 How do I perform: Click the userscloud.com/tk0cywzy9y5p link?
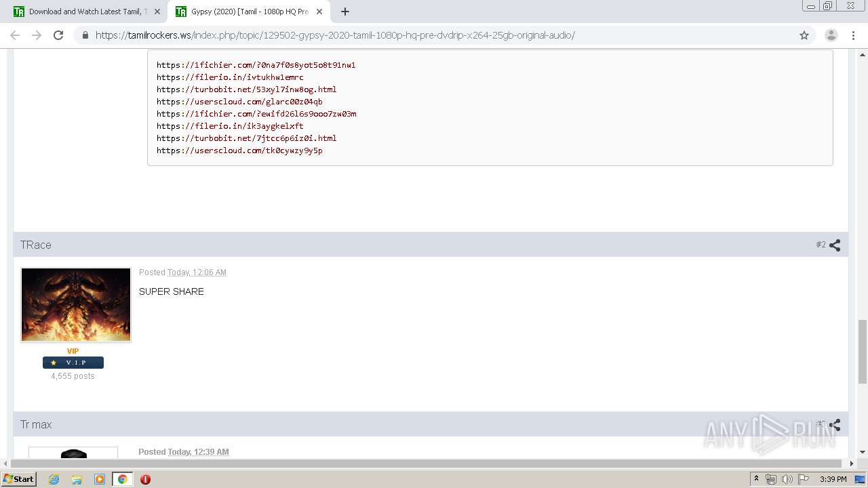tap(239, 150)
